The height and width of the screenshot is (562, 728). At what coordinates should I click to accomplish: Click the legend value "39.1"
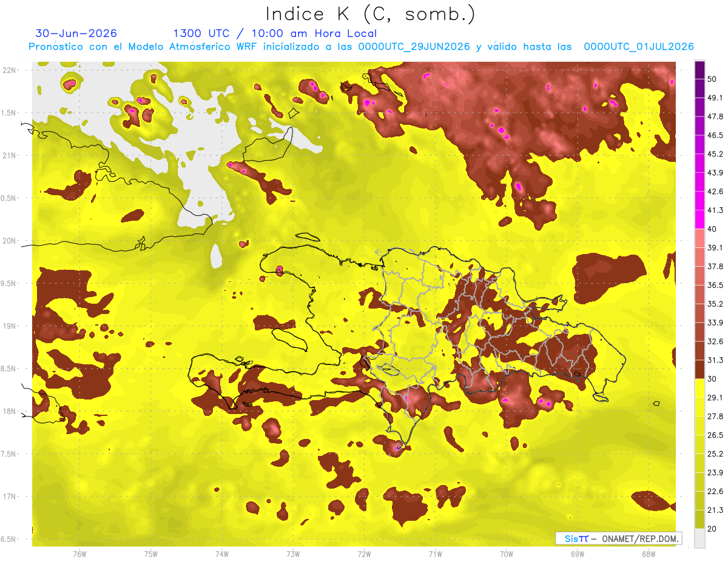click(x=715, y=247)
